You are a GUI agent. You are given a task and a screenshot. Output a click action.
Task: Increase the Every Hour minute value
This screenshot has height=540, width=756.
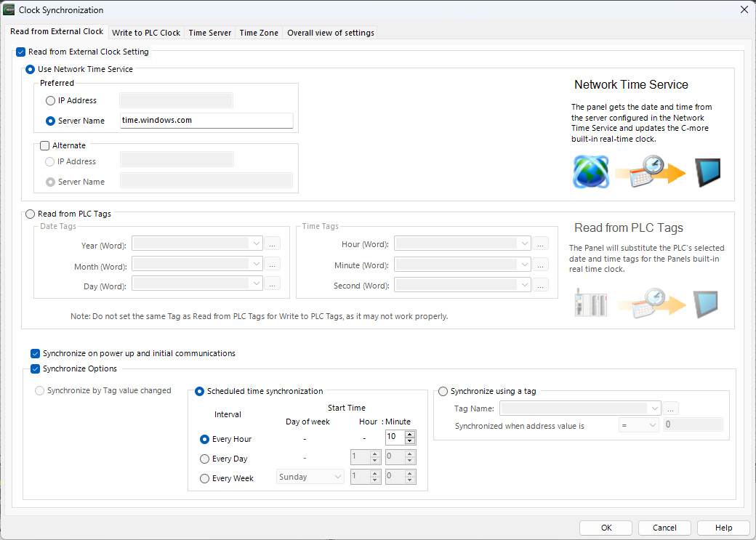[410, 435]
